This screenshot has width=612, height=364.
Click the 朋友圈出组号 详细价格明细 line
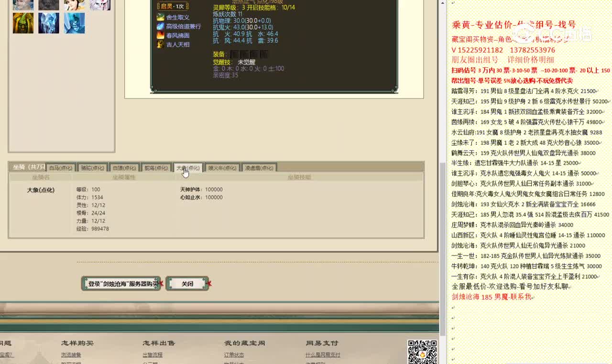pos(503,60)
